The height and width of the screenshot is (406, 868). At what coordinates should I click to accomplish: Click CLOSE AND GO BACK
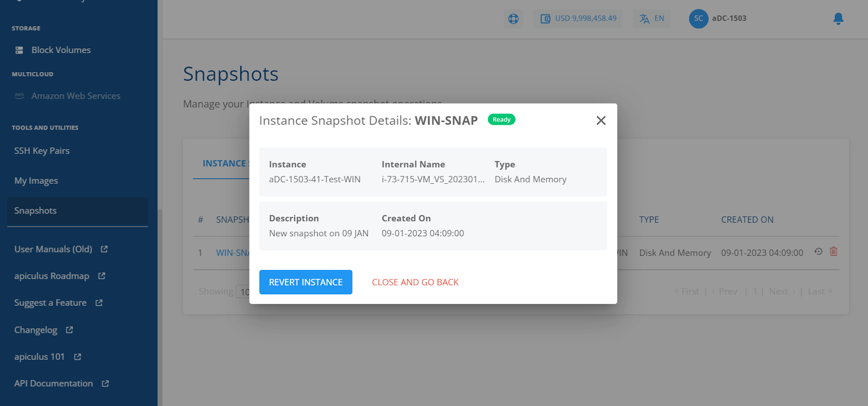click(x=415, y=282)
